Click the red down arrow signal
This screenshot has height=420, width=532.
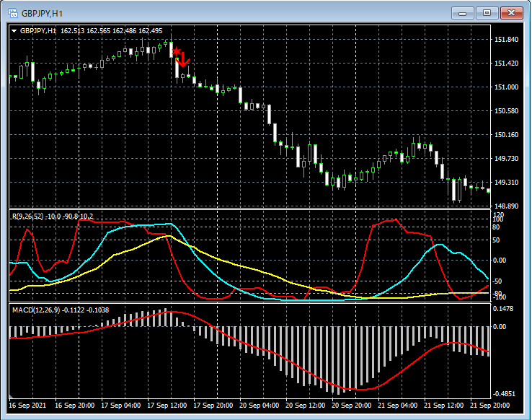point(183,60)
